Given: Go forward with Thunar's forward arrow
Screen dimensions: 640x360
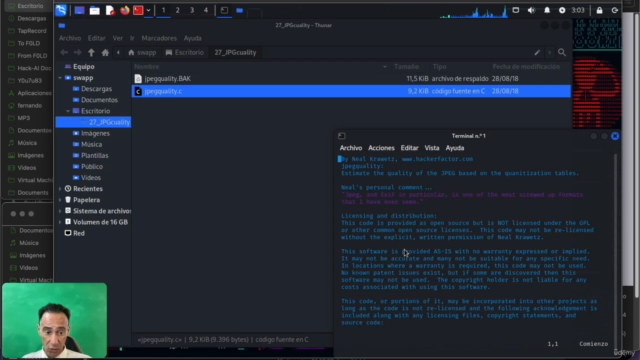Looking at the screenshot, I should [x=78, y=52].
